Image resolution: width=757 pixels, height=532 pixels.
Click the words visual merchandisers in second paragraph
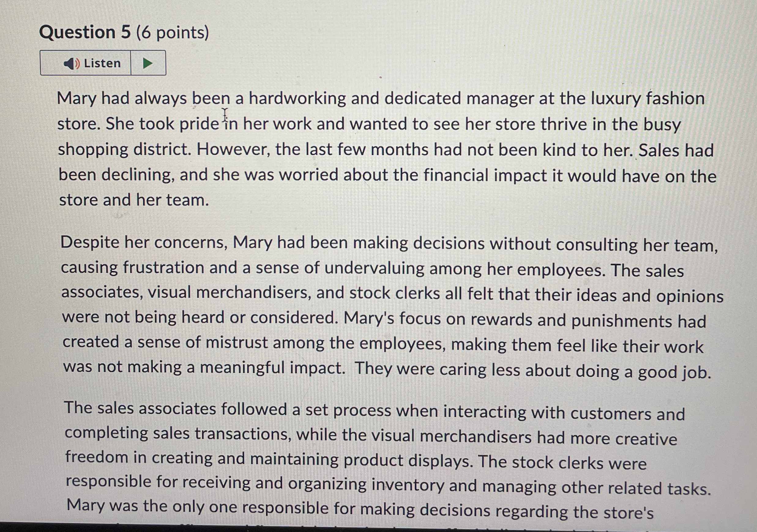[229, 293]
